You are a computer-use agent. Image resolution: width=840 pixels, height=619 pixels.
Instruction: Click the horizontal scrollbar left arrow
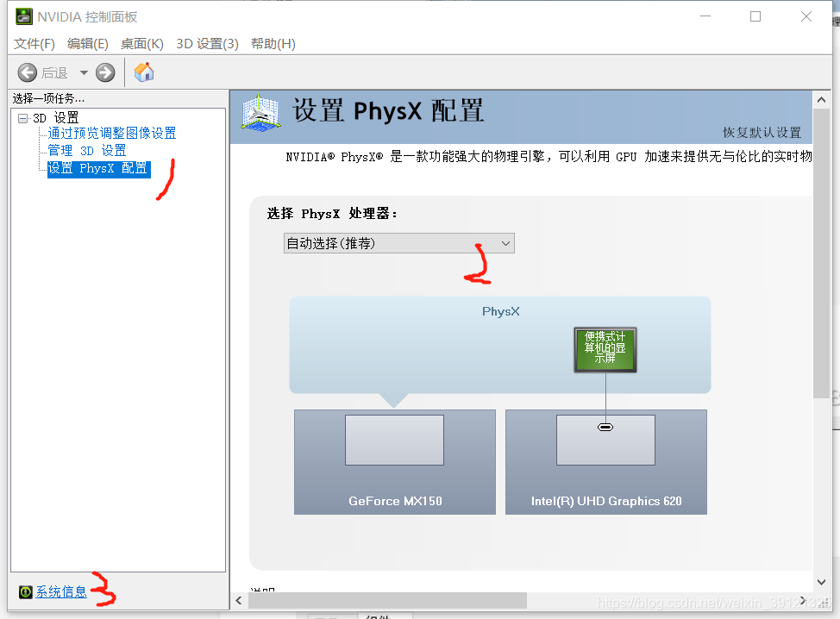(239, 601)
